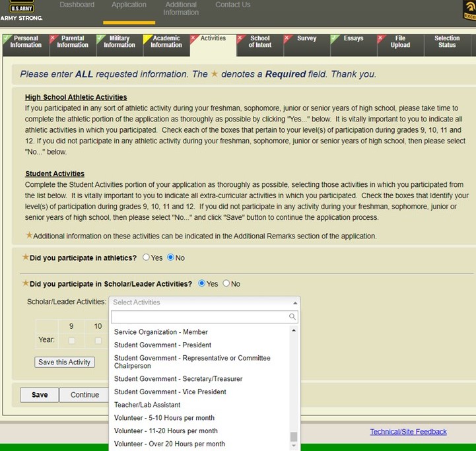The height and width of the screenshot is (451, 476).
Task: Click the ROTC emblem at top right
Action: point(469,10)
